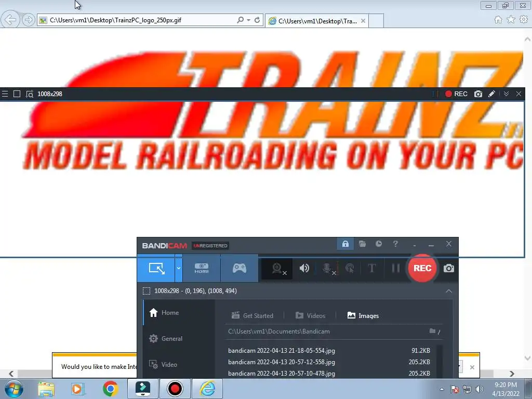Click the capture area size text in Bandicam
The width and height of the screenshot is (532, 399).
(x=195, y=291)
